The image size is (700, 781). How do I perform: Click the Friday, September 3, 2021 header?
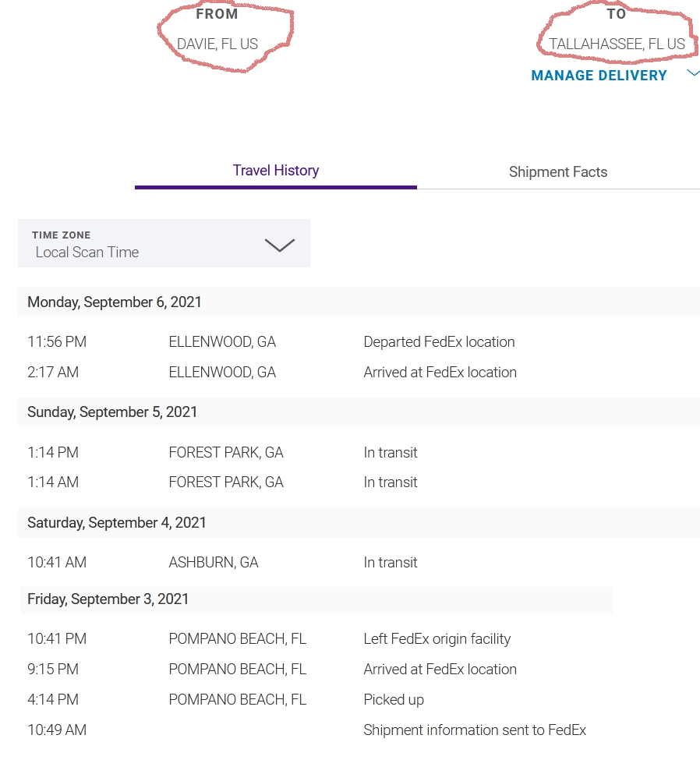click(108, 599)
